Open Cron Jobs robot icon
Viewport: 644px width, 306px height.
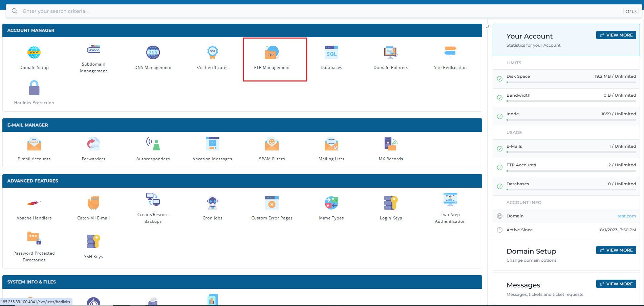(212, 203)
